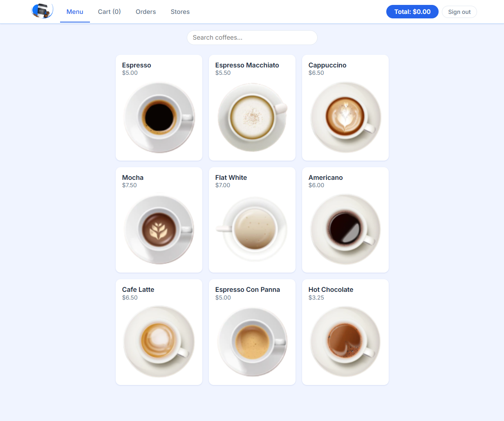Select the Mocha cup image
Image resolution: width=504 pixels, height=421 pixels.
(x=159, y=229)
